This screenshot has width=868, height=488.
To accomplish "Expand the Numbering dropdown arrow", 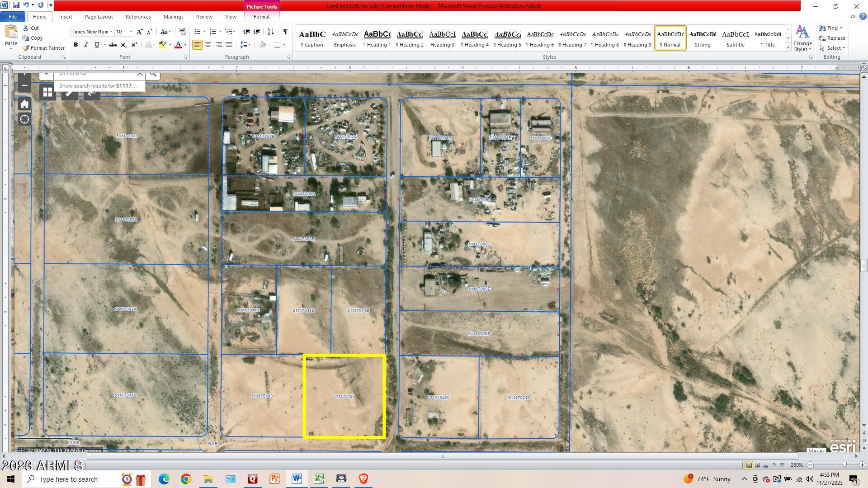I will [x=220, y=32].
